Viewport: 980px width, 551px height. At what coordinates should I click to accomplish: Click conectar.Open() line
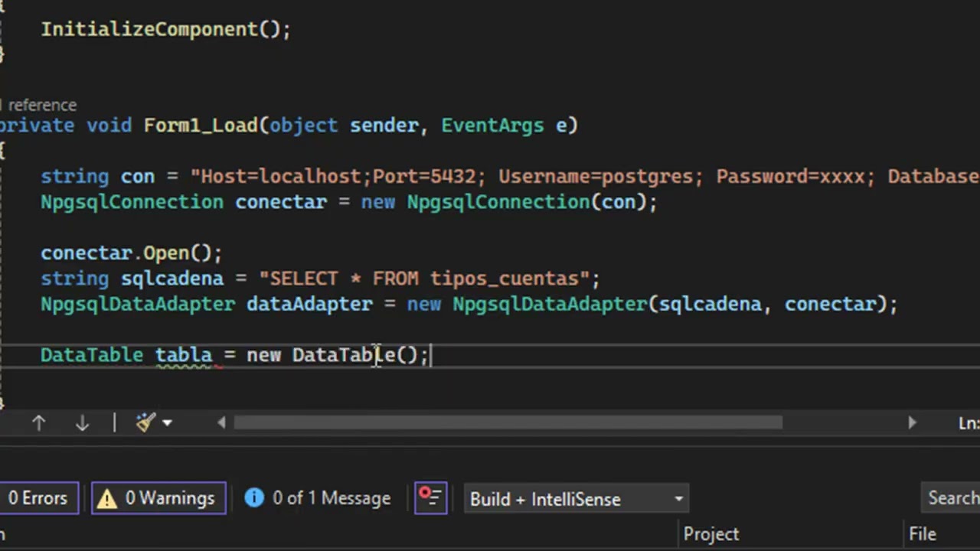131,253
